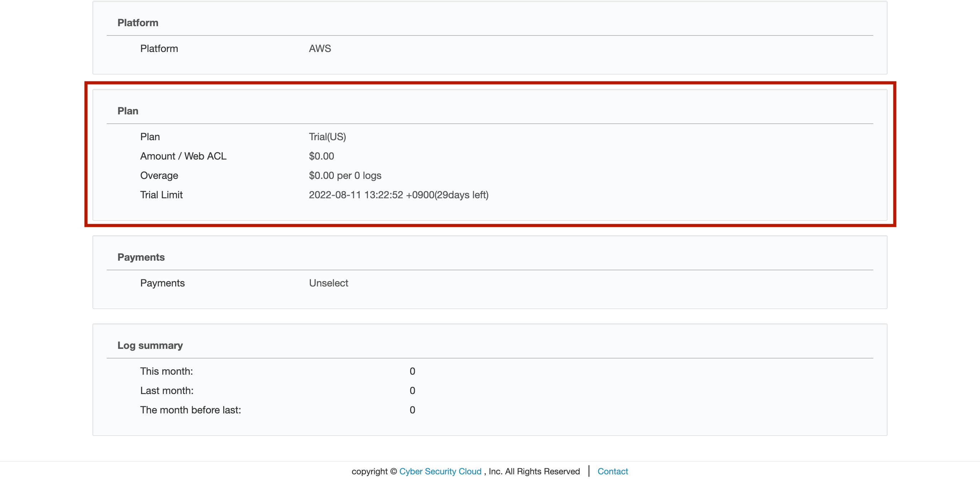
Task: Click the $0.00 amount value
Action: (x=321, y=156)
